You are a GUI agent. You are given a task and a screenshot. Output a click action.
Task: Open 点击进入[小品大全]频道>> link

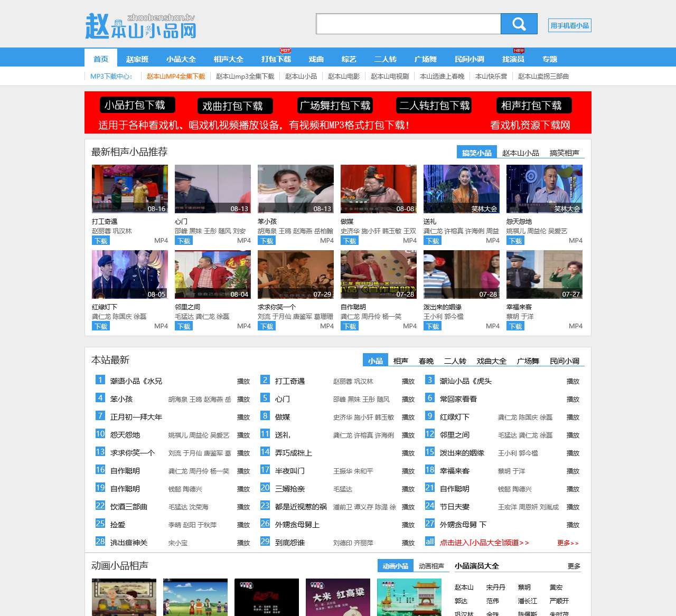[484, 543]
